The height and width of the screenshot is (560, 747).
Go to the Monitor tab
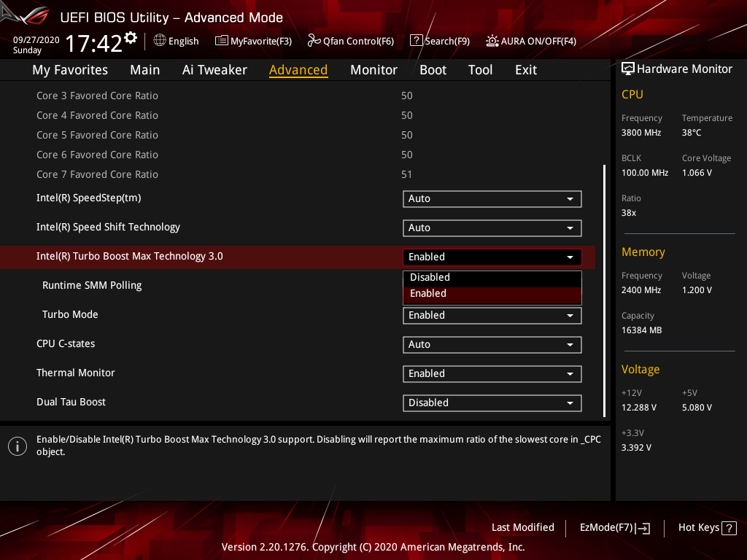[x=373, y=70]
